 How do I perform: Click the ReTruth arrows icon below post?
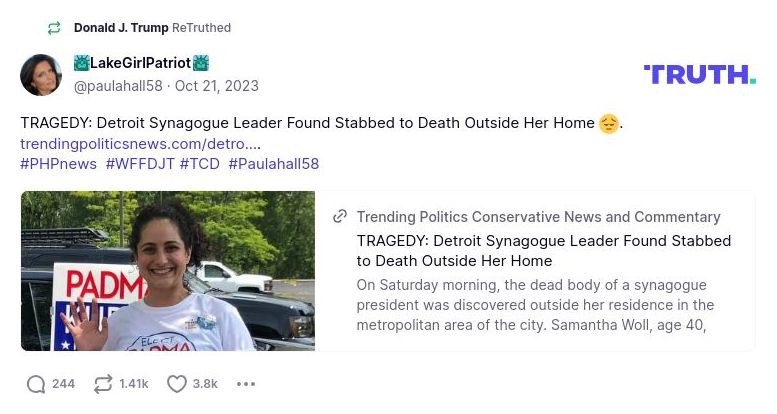coord(103,384)
